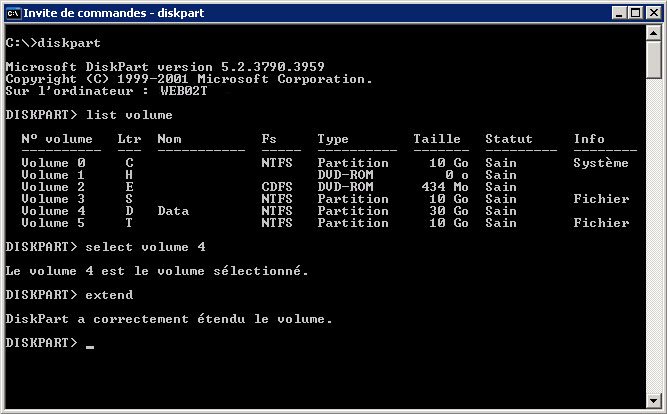Viewport: 667px width, 414px height.
Task: Click the "select volume 4" command text
Action: pyautogui.click(x=145, y=247)
